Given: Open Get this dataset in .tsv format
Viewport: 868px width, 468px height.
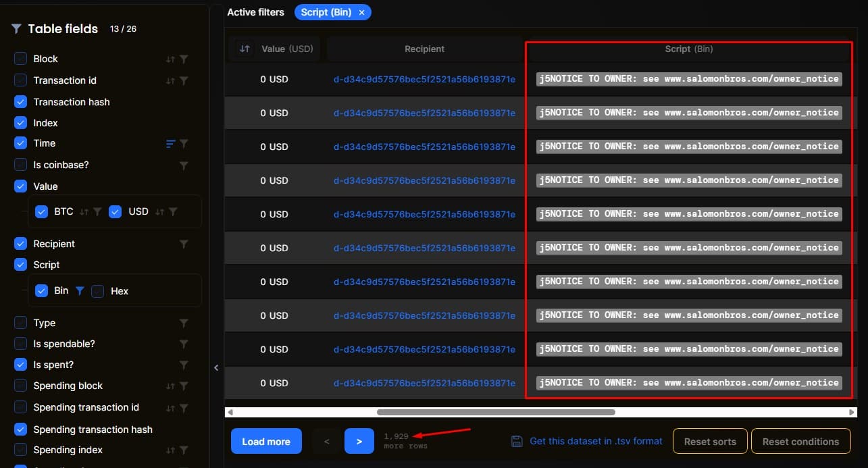Looking at the screenshot, I should 596,441.
